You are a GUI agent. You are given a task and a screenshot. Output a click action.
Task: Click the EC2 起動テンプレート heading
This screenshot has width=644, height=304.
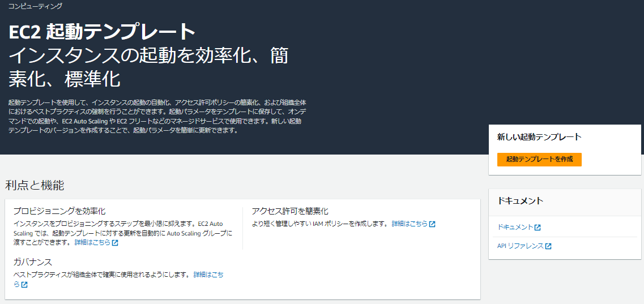tap(102, 32)
